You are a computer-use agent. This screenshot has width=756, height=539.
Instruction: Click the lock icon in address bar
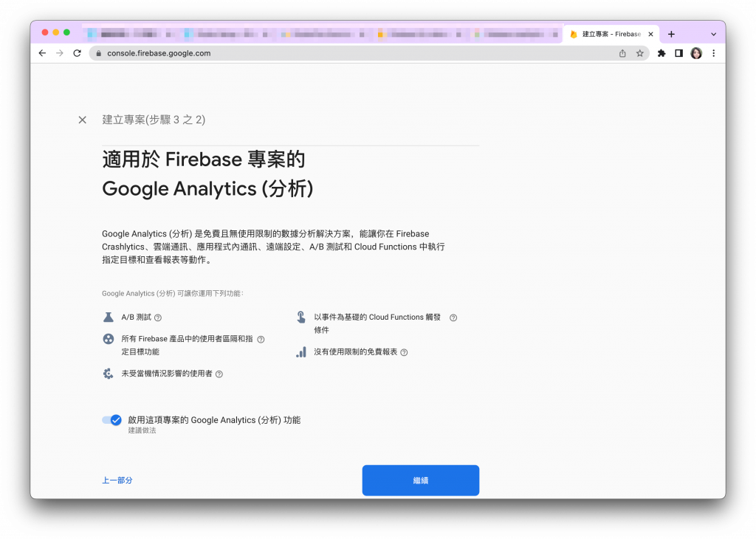98,53
